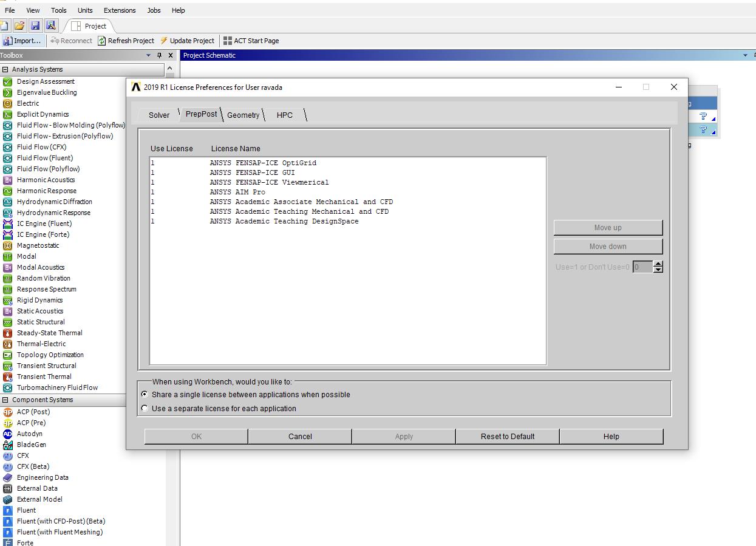Click Refresh Project in toolbar

pos(126,41)
